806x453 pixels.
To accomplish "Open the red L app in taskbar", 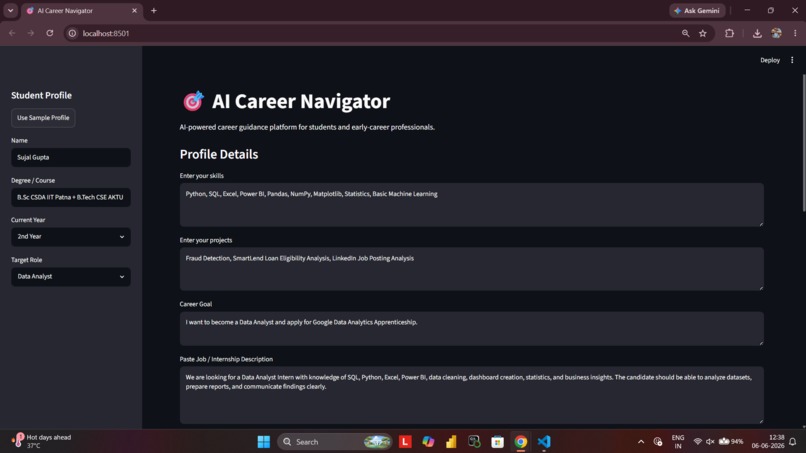I will tap(405, 442).
